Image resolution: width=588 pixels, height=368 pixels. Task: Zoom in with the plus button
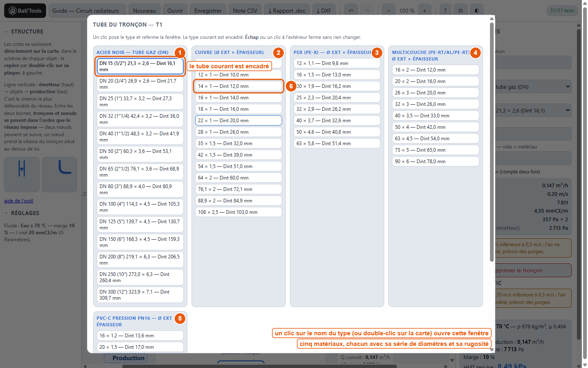[x=425, y=11]
